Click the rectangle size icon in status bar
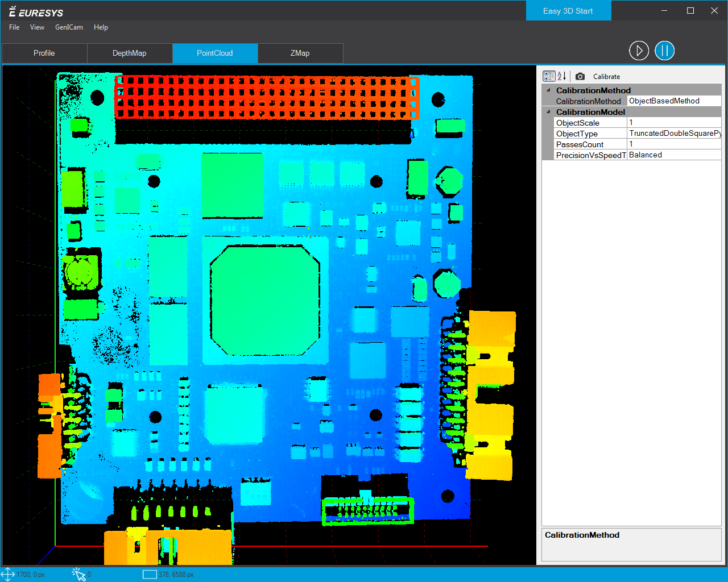Screen dimensions: 728x582 click(x=150, y=574)
